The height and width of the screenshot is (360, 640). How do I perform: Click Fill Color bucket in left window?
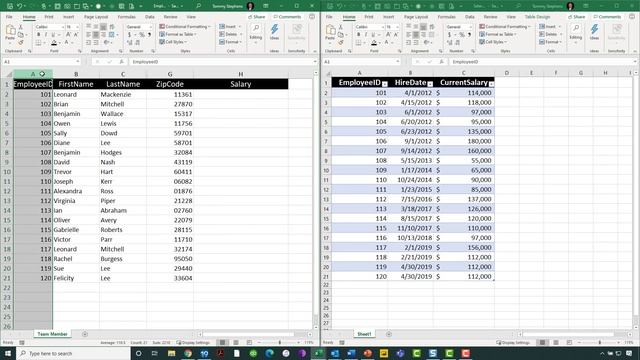(54, 42)
